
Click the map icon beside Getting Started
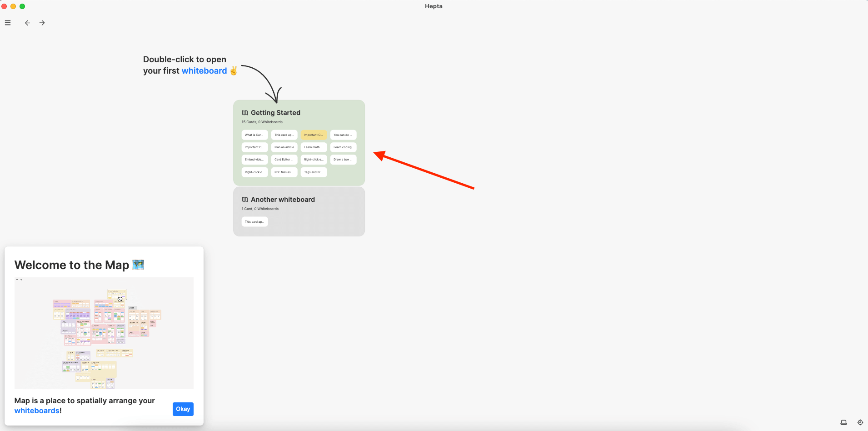pos(245,113)
